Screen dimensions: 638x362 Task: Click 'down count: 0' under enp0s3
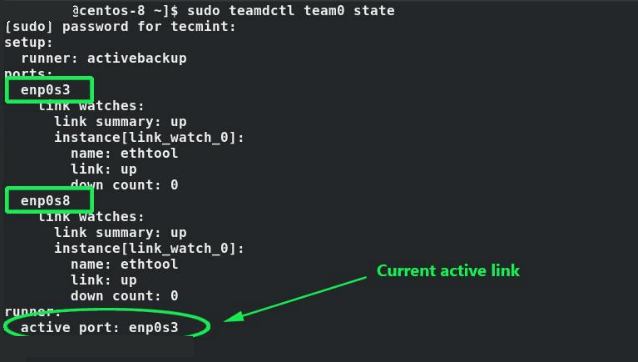[x=125, y=185]
